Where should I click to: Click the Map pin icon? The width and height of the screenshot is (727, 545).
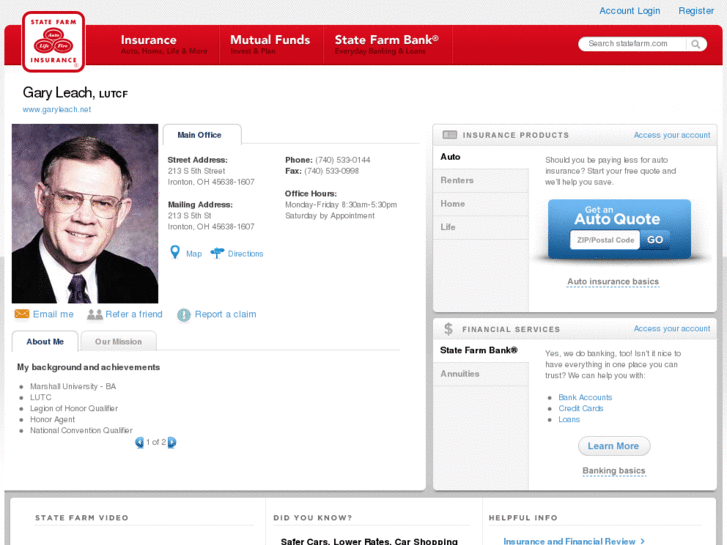coord(175,252)
